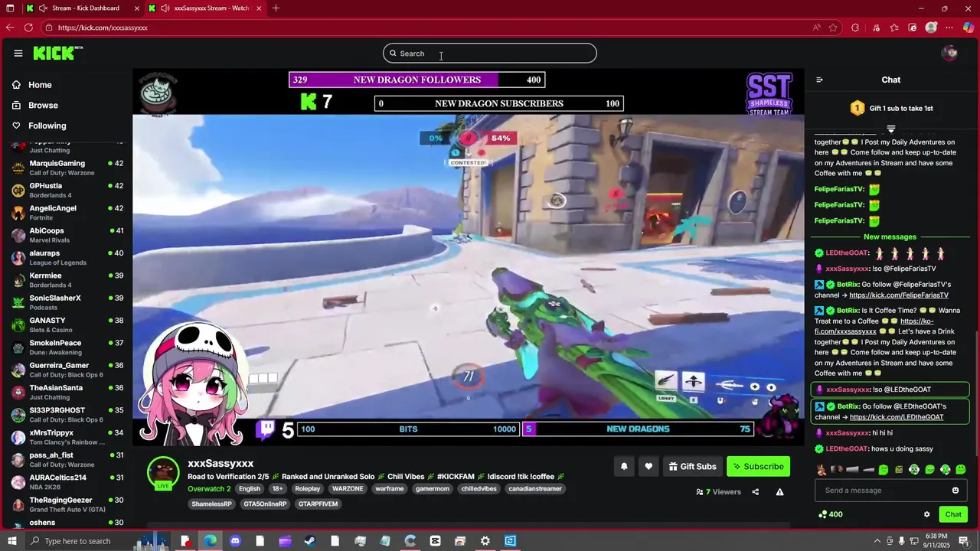The image size is (980, 551).
Task: Open the kick.com/LEDtheGOAT link in chat
Action: point(897,417)
